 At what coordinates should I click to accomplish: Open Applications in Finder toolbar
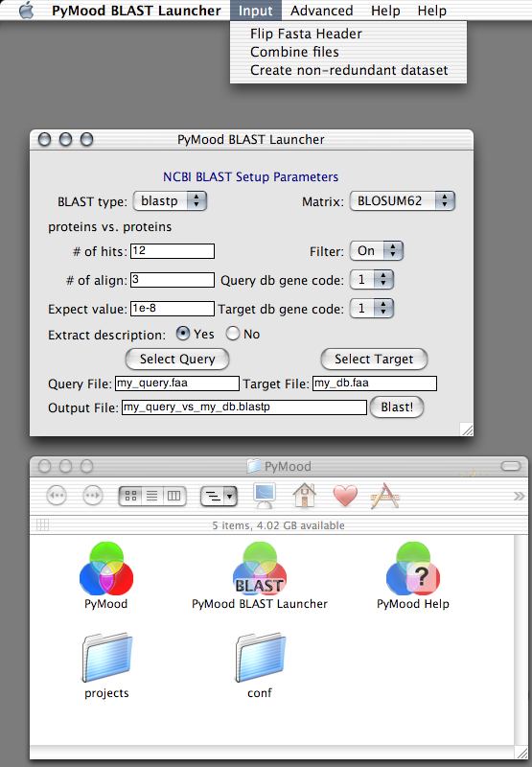385,496
